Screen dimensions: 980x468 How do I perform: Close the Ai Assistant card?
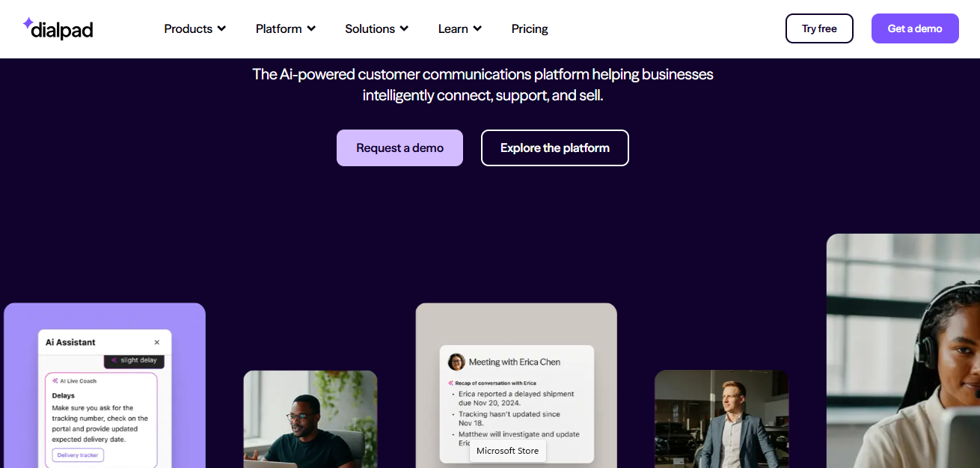156,342
